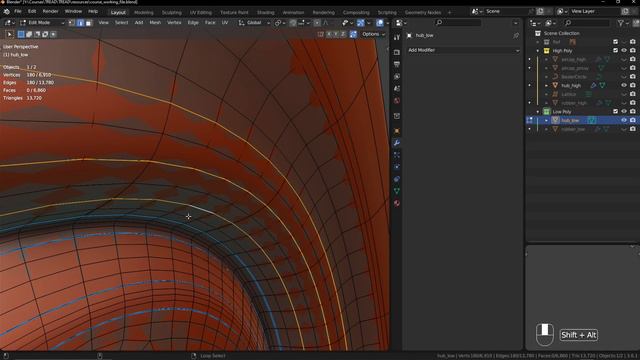Viewport: 640px width, 360px height.
Task: Expand the hub_low outliner item
Action: tap(546, 120)
